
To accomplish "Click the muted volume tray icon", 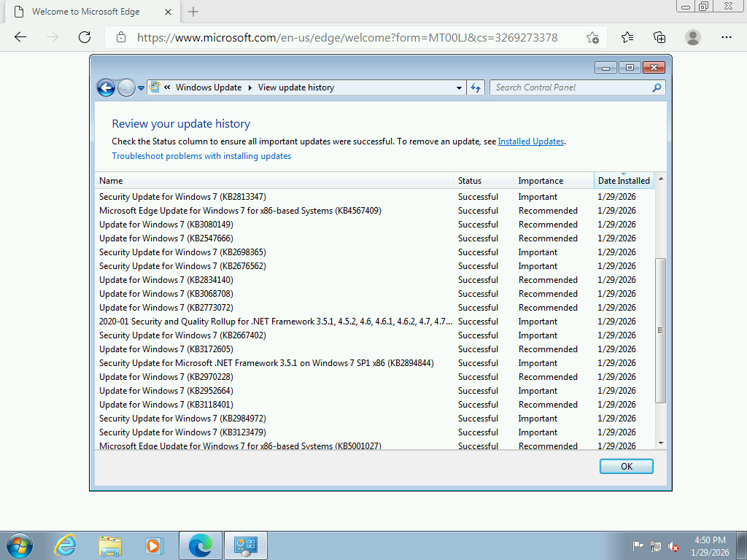I will tap(673, 546).
